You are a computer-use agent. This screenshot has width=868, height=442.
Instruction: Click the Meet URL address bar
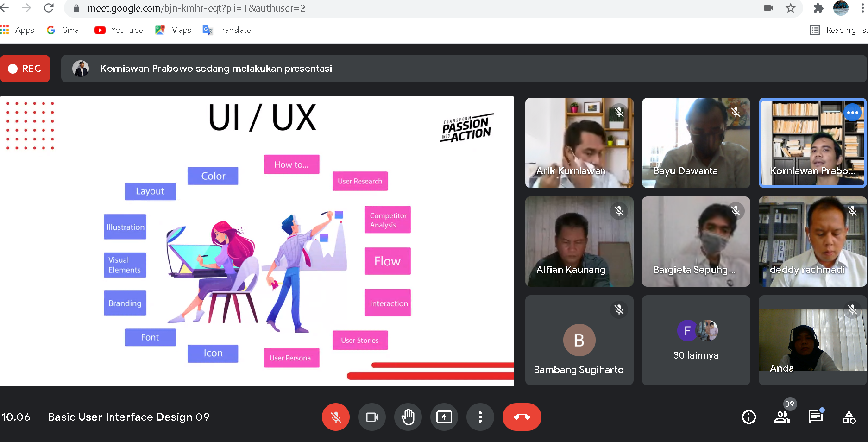[x=417, y=8]
